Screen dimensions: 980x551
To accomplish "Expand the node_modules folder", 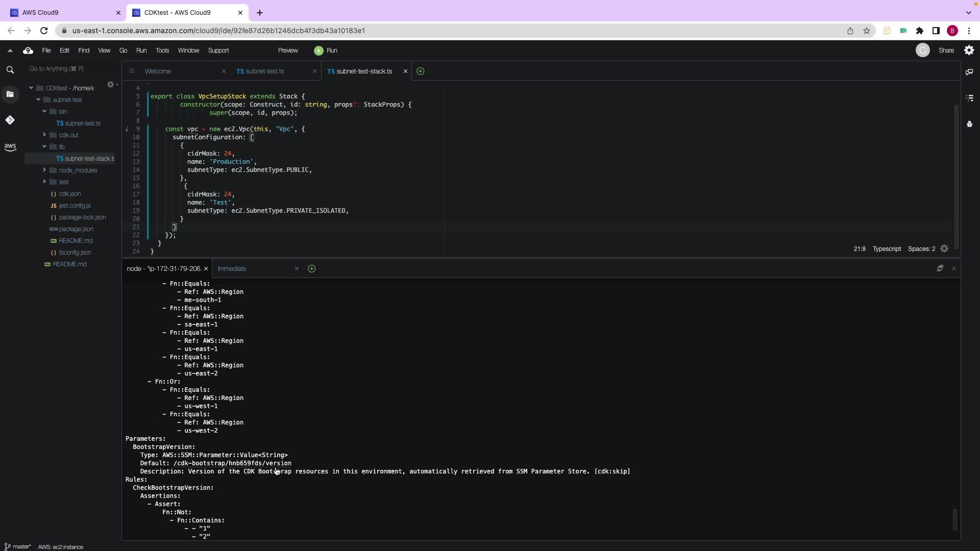I will (44, 170).
